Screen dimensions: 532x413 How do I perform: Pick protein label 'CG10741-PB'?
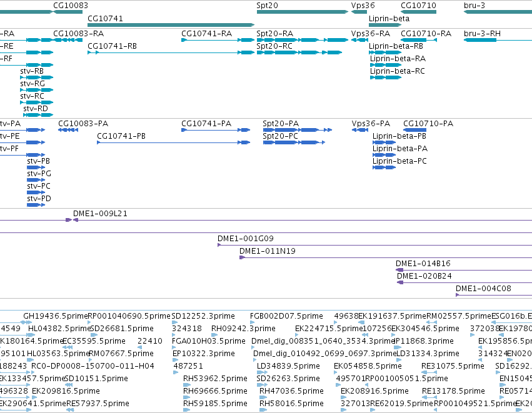(x=121, y=136)
